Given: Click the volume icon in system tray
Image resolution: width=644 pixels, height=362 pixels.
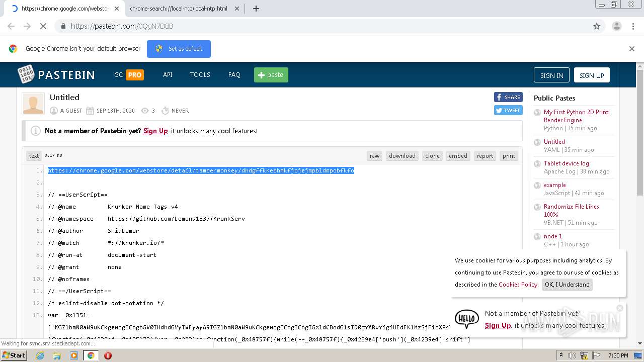Looking at the screenshot, I should click(572, 355).
